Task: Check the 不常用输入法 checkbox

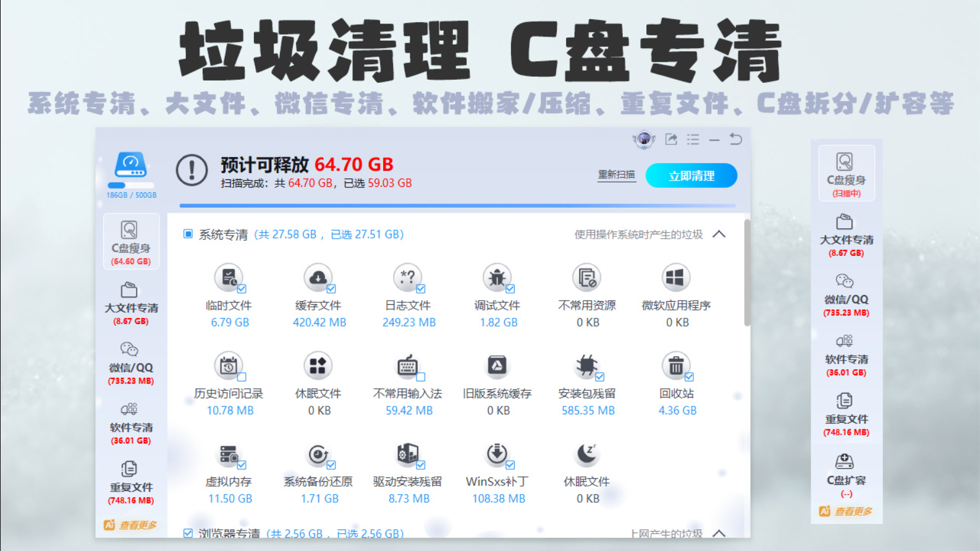Action: coord(421,377)
